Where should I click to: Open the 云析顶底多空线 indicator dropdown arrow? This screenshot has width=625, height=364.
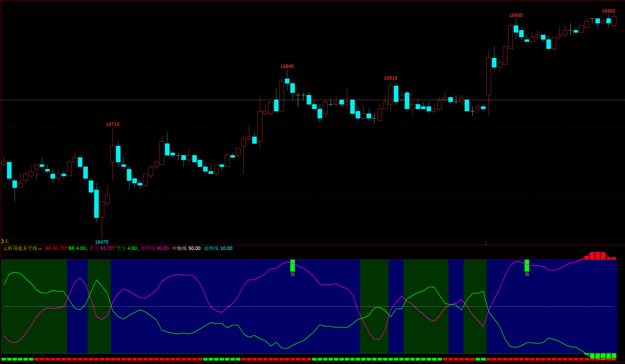(40, 249)
